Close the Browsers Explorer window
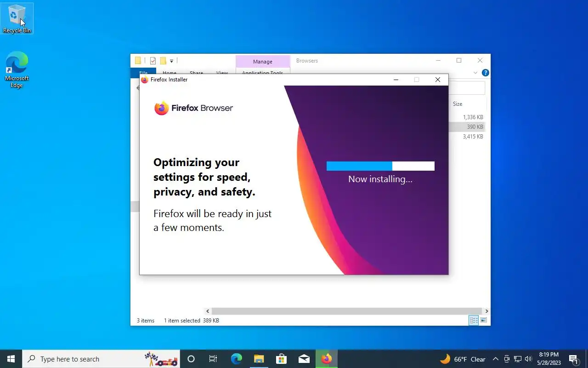 pyautogui.click(x=480, y=61)
